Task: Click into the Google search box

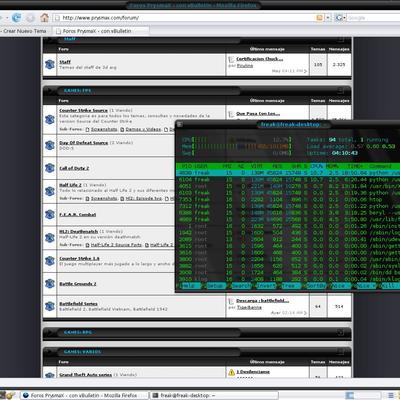Action: tap(373, 18)
